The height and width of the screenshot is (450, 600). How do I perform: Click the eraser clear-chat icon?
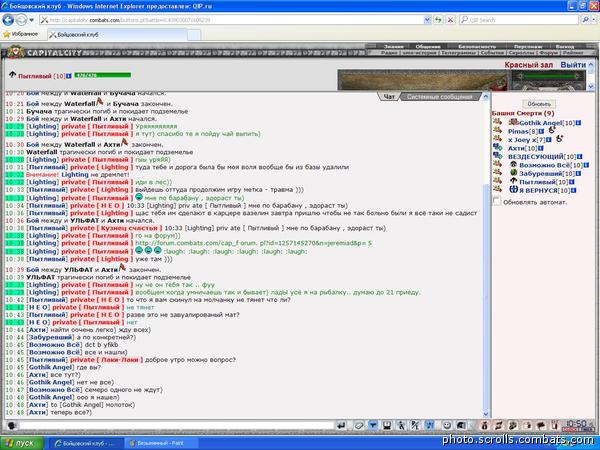pyautogui.click(x=359, y=426)
